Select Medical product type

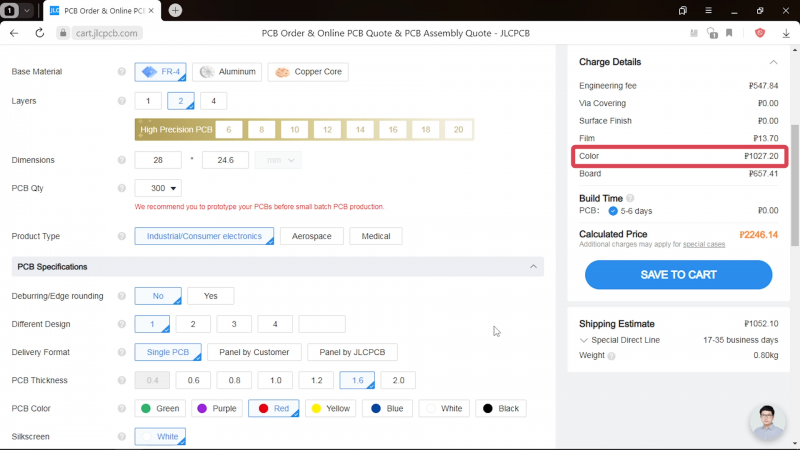point(376,236)
